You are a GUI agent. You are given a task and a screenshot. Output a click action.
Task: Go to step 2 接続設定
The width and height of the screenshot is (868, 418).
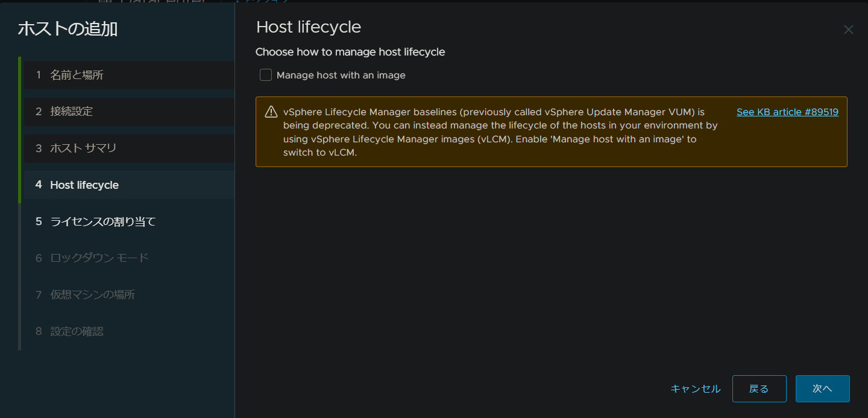71,112
